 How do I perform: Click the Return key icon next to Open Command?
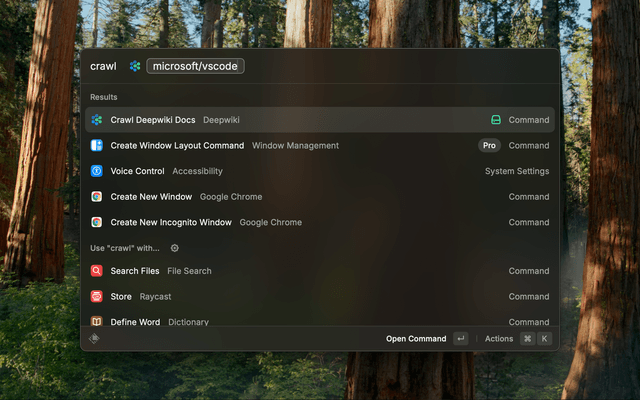pyautogui.click(x=461, y=338)
